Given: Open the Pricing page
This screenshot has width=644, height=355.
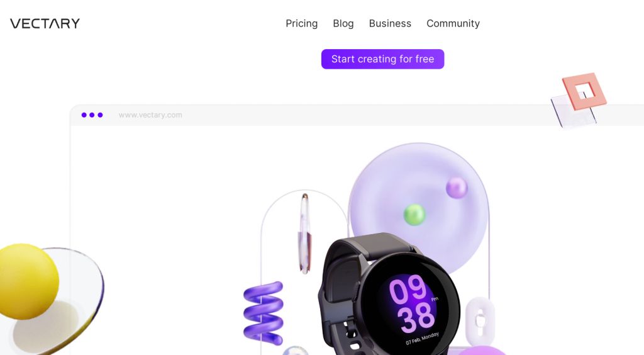Looking at the screenshot, I should click(x=301, y=24).
